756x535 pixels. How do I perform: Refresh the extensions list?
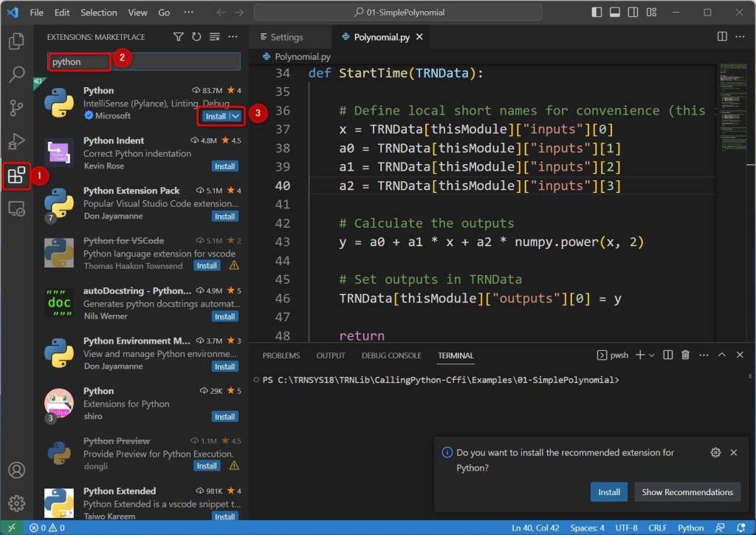pos(196,37)
